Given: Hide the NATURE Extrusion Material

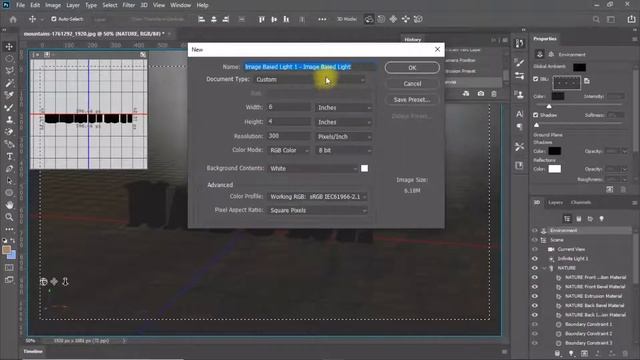Looking at the screenshot, I should point(535,296).
